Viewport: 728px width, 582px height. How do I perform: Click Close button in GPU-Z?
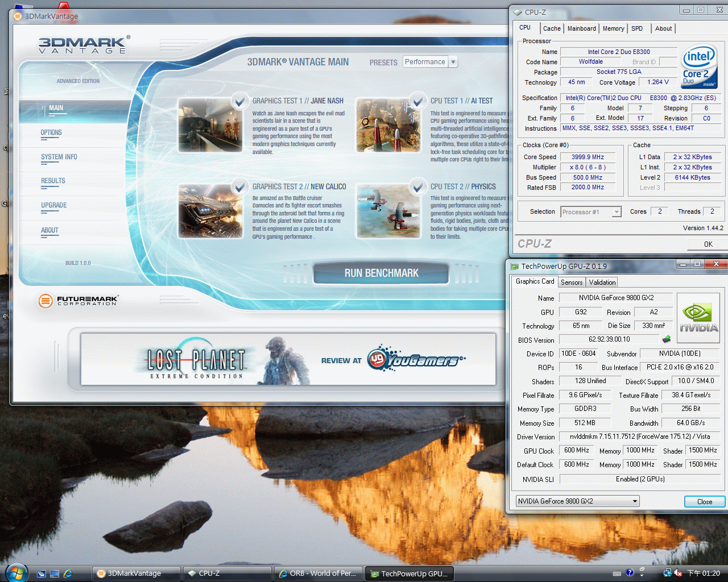(705, 501)
